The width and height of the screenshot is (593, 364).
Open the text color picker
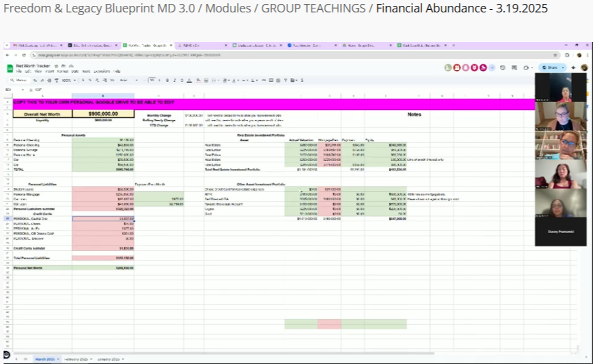(x=189, y=81)
